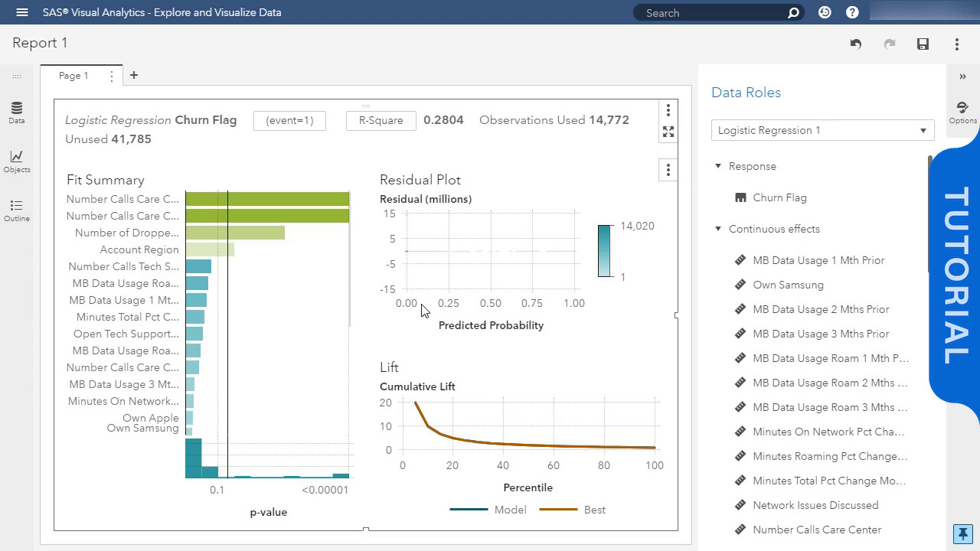Image resolution: width=980 pixels, height=551 pixels.
Task: Click the Fit Summary title
Action: coord(106,180)
